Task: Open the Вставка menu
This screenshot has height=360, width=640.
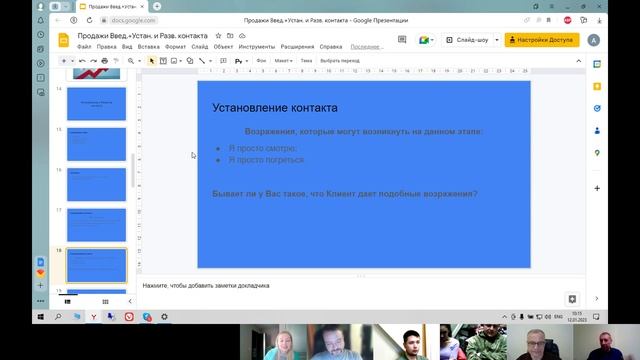Action: pos(149,47)
